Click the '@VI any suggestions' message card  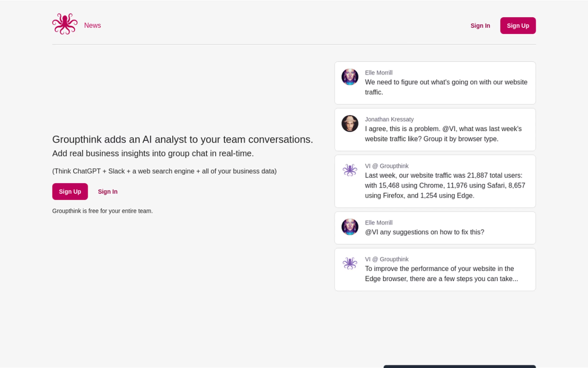click(424, 232)
